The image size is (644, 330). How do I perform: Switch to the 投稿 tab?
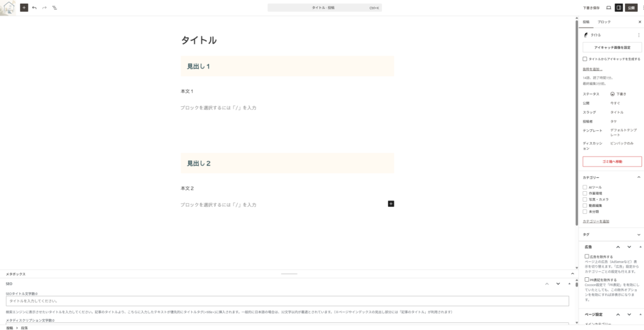(x=586, y=22)
